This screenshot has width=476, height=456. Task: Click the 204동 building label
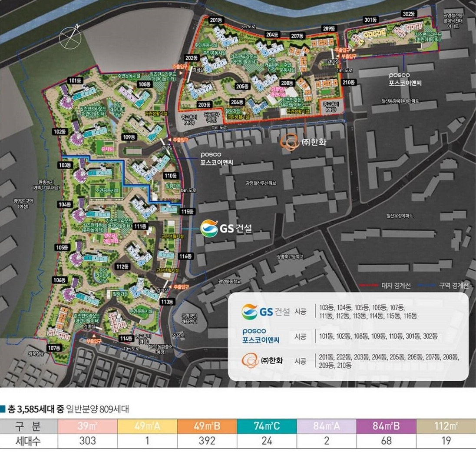point(272,35)
